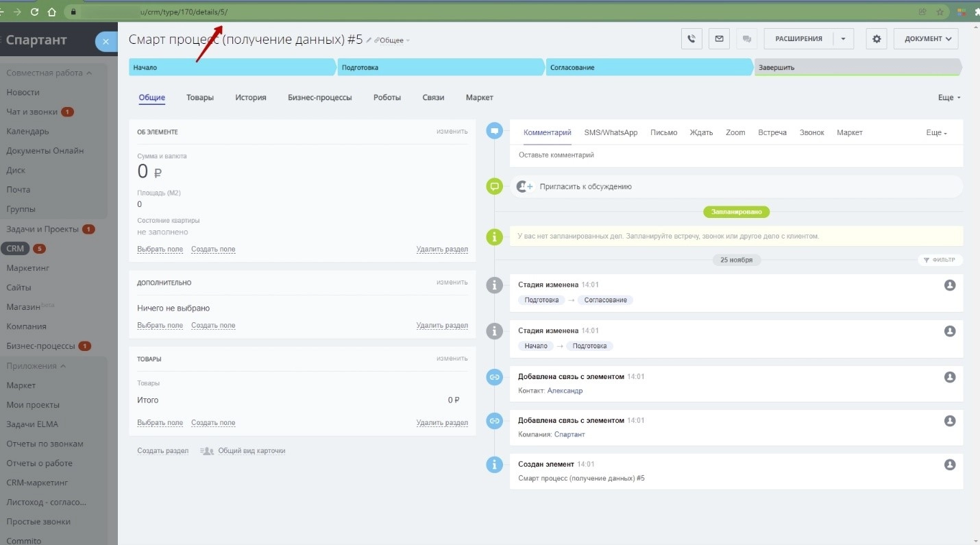
Task: Expand the Документ dropdown button
Action: (925, 39)
